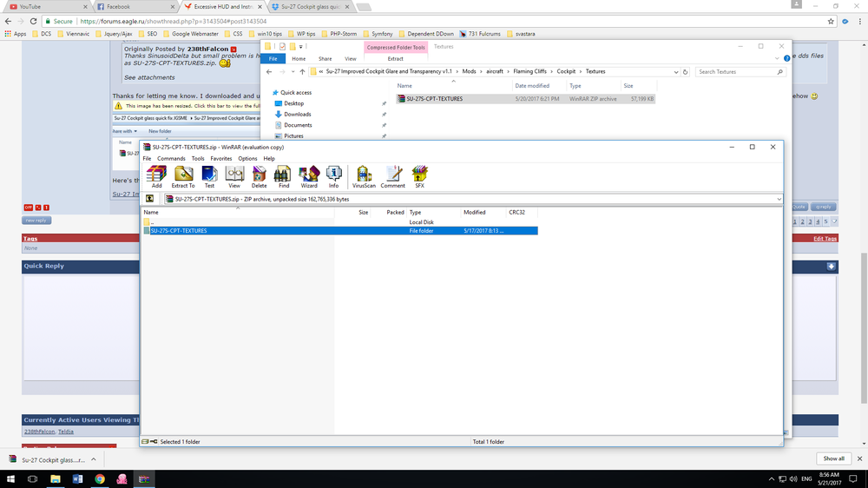Switch to the View tab in File Explorer
This screenshot has width=868, height=488.
click(351, 58)
